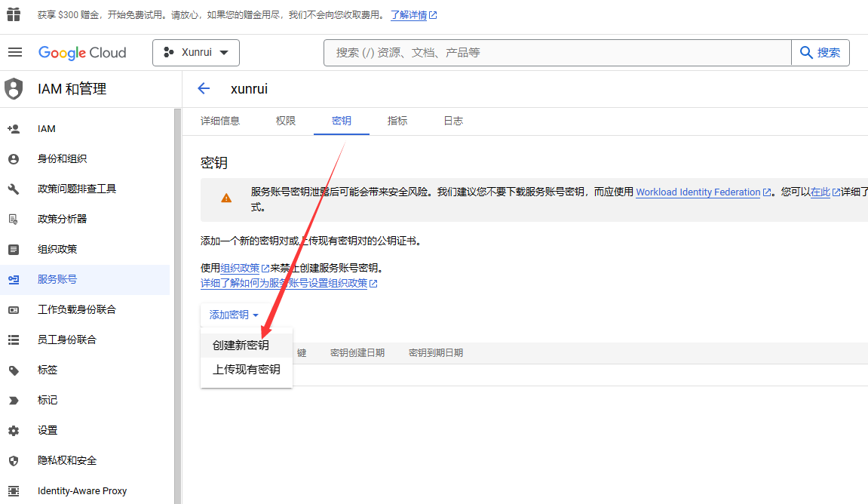Image resolution: width=868 pixels, height=504 pixels.
Task: Click the gift icon in promo banner
Action: 14,14
